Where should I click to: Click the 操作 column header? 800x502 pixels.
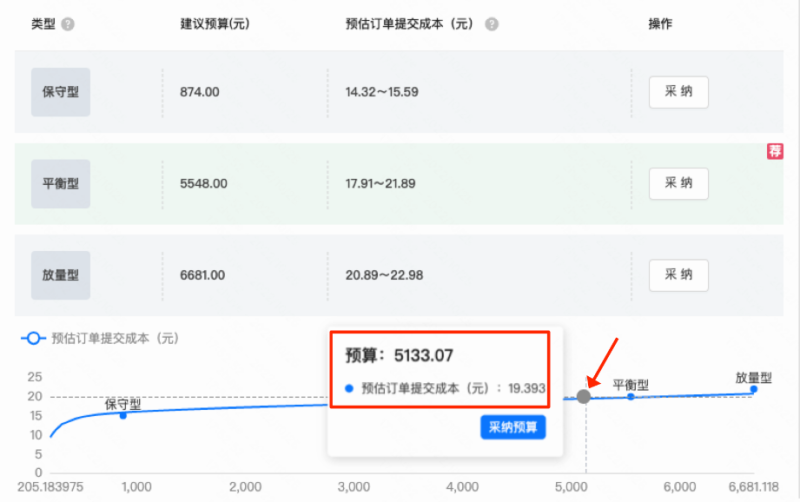coord(660,24)
